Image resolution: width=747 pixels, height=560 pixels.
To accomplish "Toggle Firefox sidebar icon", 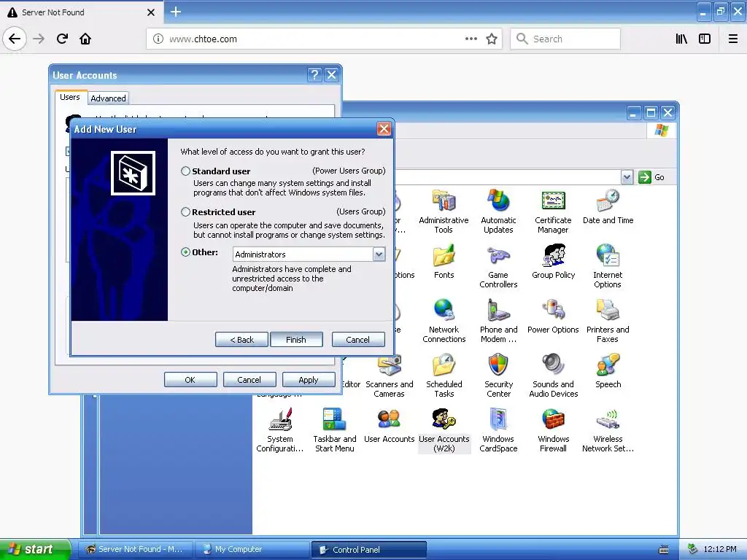I will pyautogui.click(x=705, y=39).
